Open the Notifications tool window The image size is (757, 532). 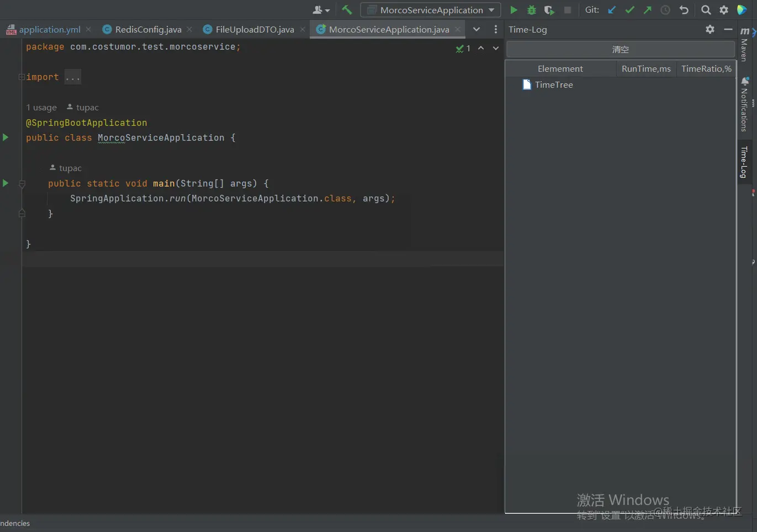[x=744, y=105]
